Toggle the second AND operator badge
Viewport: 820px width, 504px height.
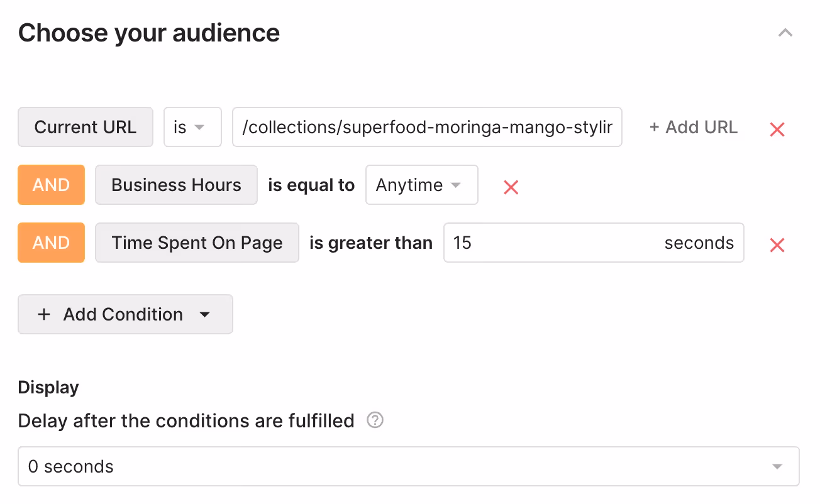click(x=51, y=243)
